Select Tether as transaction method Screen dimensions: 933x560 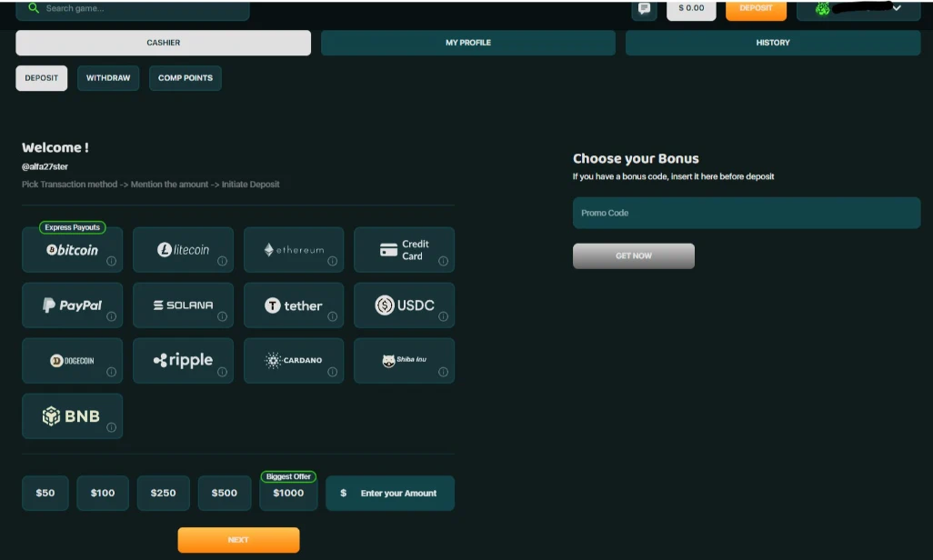(293, 305)
